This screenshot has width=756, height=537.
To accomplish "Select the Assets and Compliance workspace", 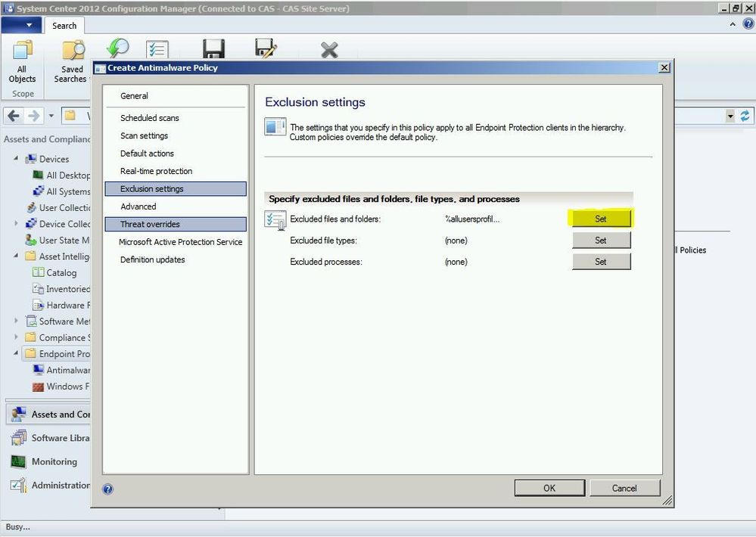I will pyautogui.click(x=48, y=414).
